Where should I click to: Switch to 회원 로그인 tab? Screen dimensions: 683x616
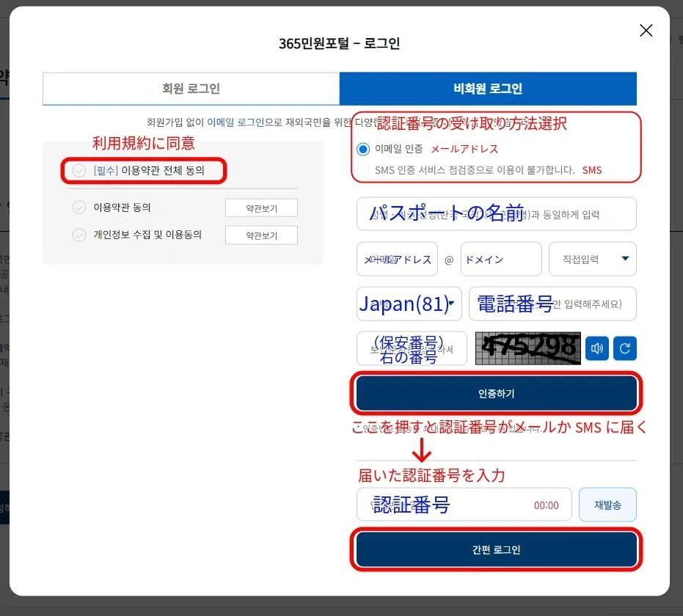(191, 89)
